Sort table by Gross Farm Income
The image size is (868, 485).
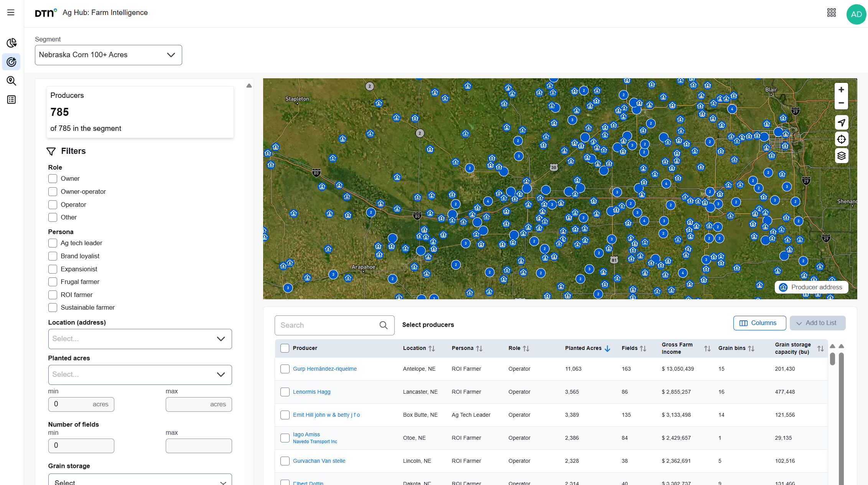click(x=707, y=348)
